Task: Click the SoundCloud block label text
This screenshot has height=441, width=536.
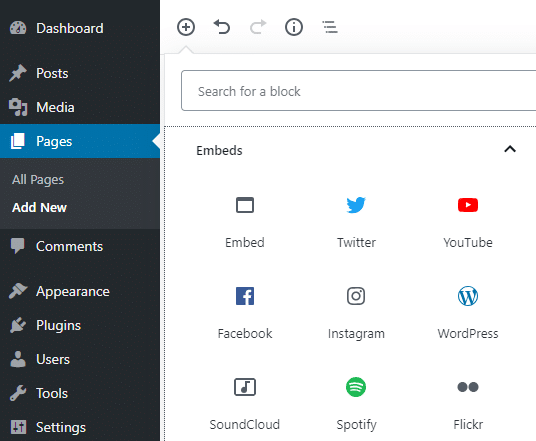Action: pyautogui.click(x=245, y=425)
